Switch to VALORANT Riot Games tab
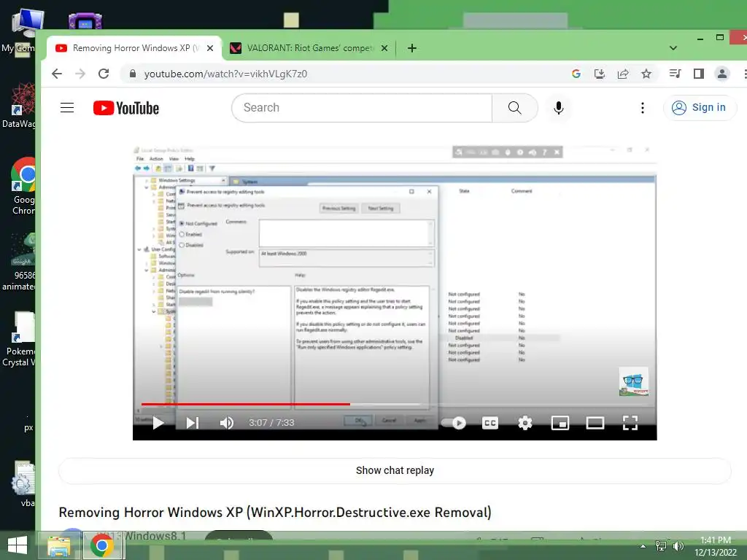The height and width of the screenshot is (560, 747). tap(309, 48)
